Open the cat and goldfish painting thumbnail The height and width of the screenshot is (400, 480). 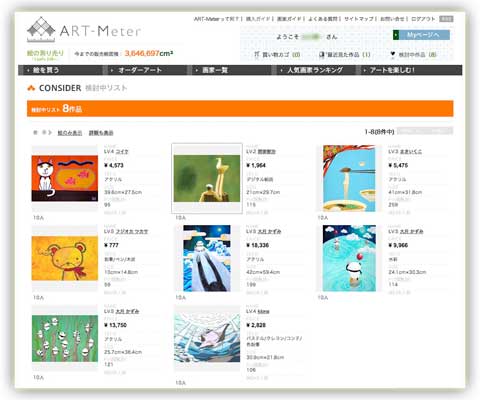(x=65, y=178)
